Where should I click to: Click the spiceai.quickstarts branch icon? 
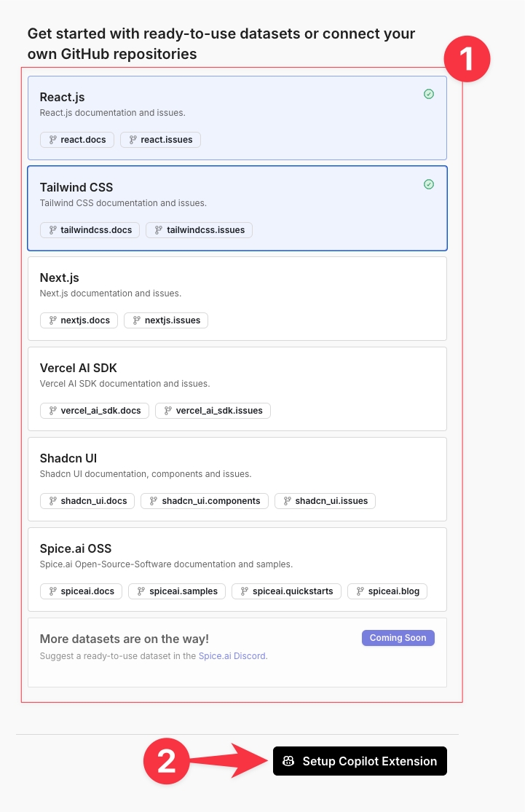pos(245,591)
